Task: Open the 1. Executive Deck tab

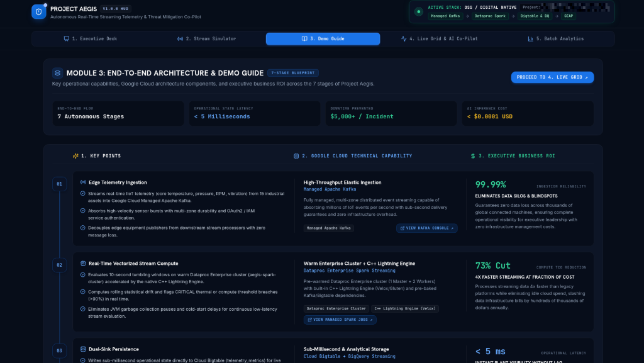Action: click(91, 39)
